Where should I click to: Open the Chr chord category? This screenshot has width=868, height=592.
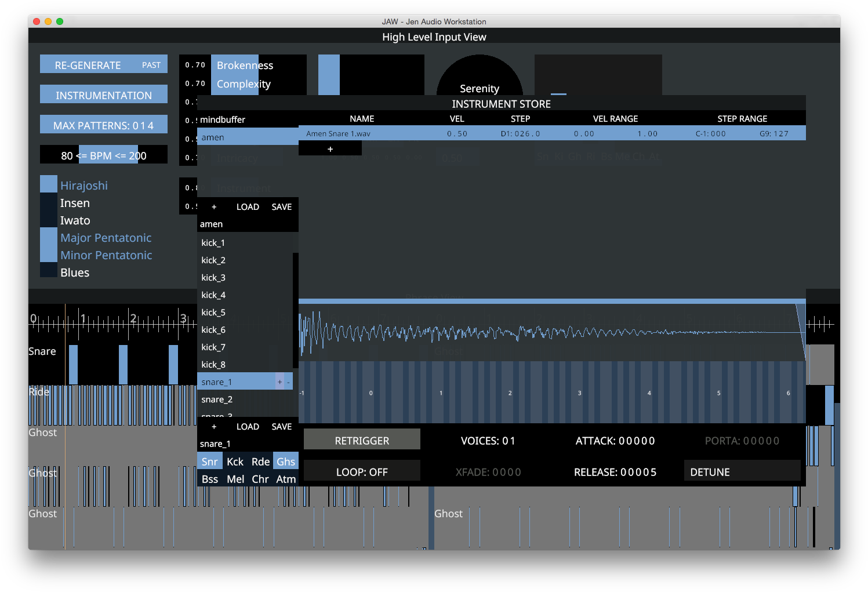pos(260,479)
